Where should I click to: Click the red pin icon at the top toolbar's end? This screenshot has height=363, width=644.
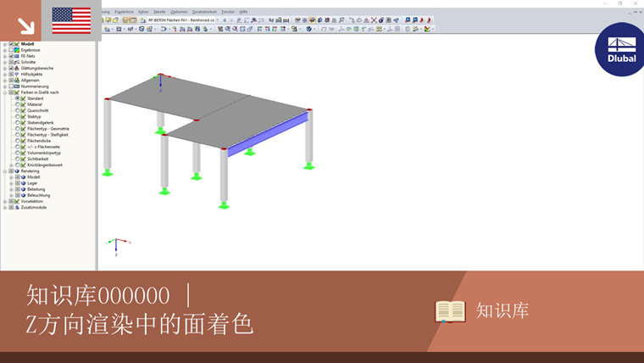(430, 20)
